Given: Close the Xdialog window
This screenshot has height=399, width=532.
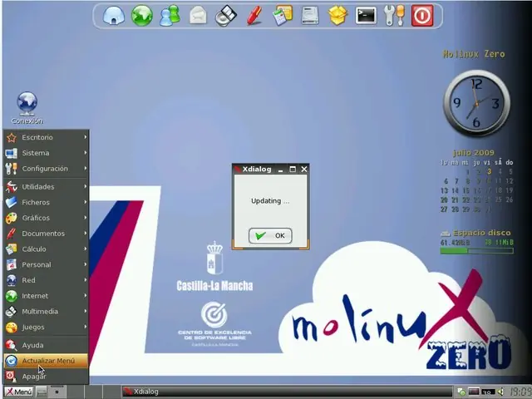Looking at the screenshot, I should coord(304,170).
